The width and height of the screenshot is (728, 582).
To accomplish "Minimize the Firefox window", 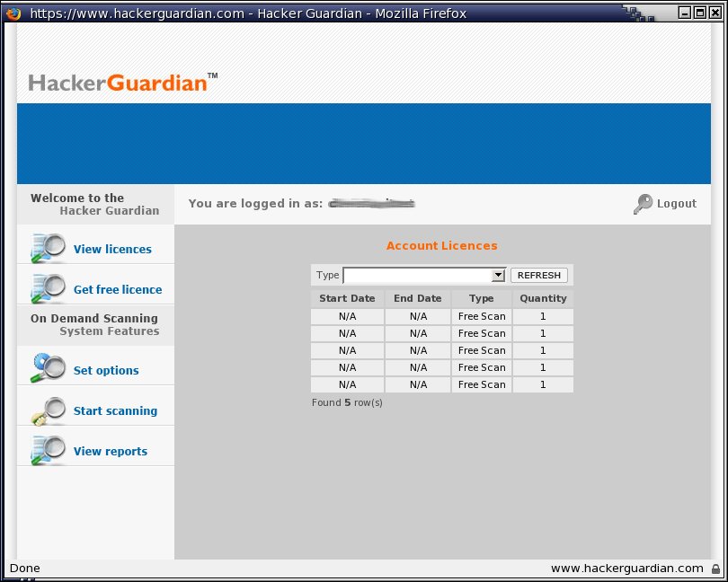I will pyautogui.click(x=685, y=13).
